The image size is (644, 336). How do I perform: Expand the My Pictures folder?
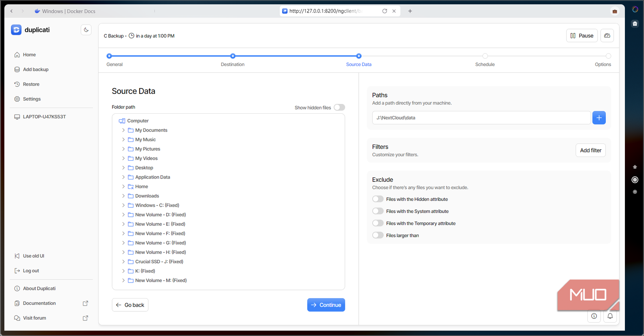pyautogui.click(x=123, y=149)
